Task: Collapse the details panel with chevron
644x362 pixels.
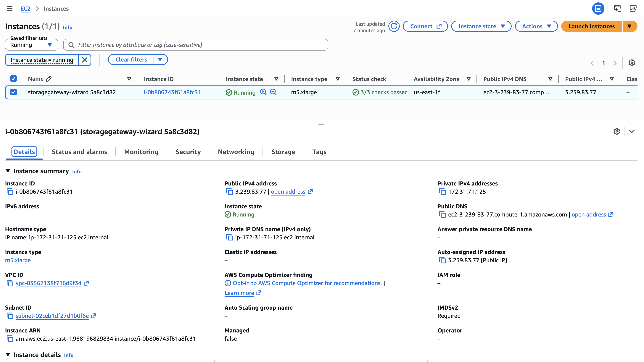Action: click(632, 131)
